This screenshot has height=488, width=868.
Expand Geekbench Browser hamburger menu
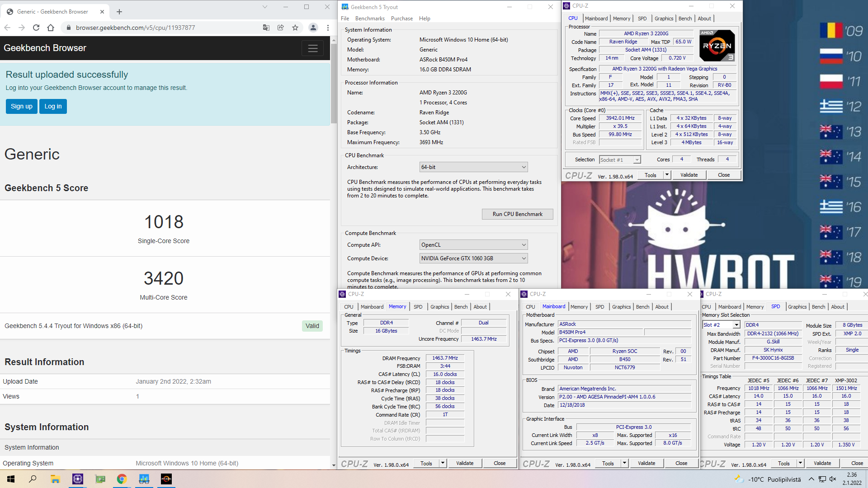click(x=312, y=48)
